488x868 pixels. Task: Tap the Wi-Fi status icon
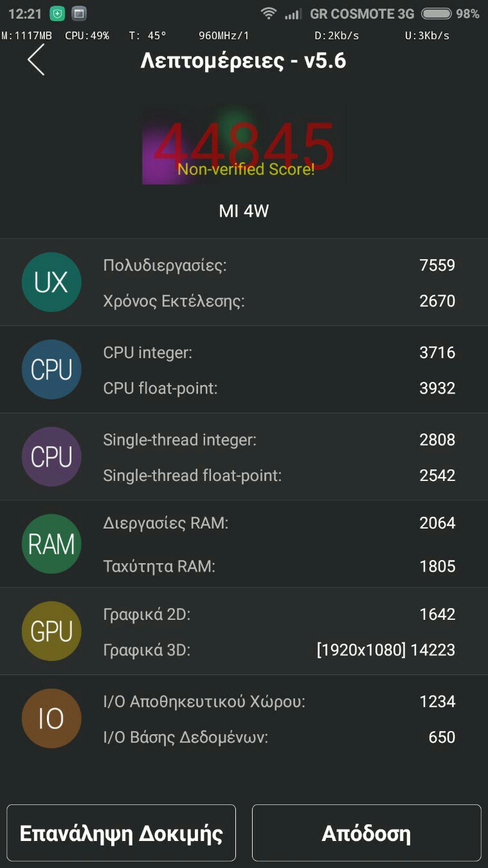269,14
